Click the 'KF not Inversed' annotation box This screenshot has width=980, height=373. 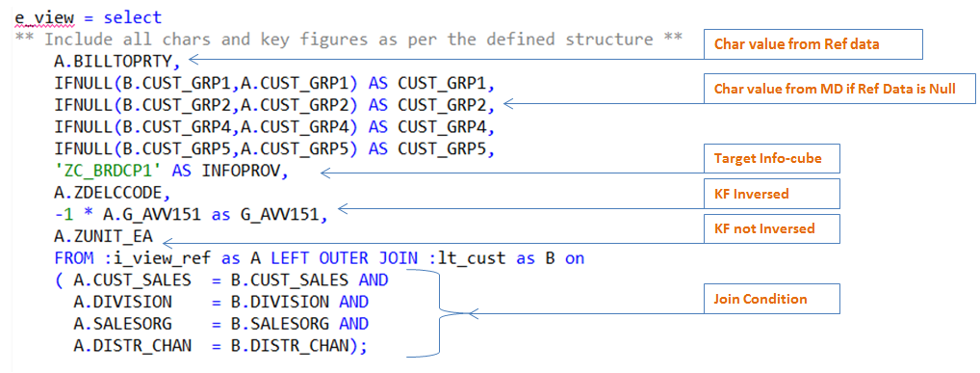tap(772, 229)
